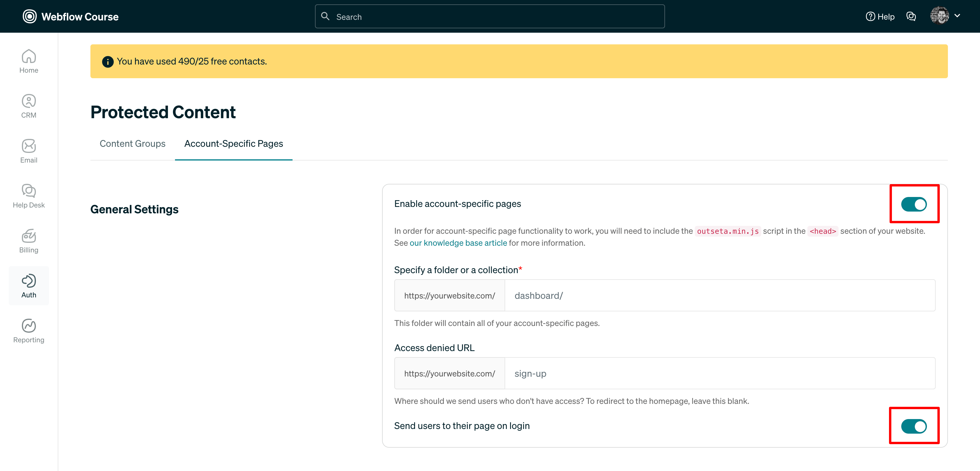Viewport: 980px width, 471px height.
Task: Open Home from the sidebar
Action: [29, 61]
